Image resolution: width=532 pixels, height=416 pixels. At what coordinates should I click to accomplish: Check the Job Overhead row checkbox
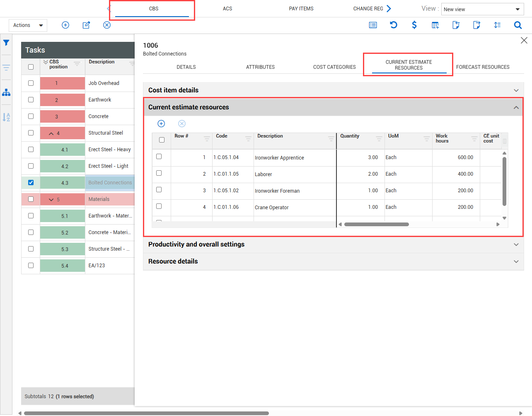[x=31, y=83]
